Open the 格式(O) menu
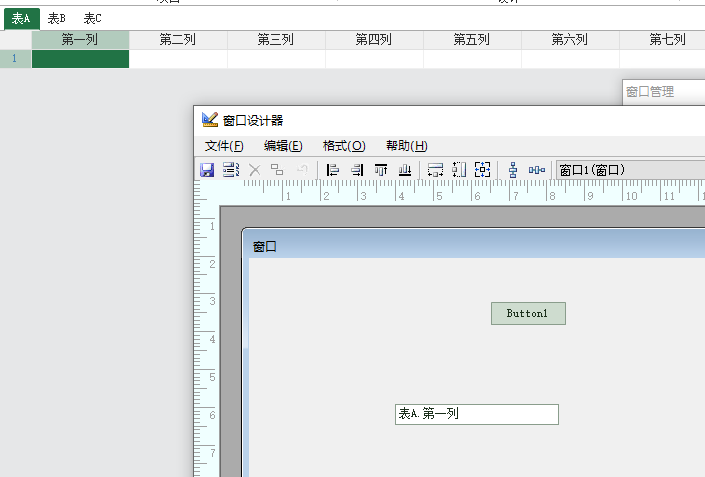Image resolution: width=705 pixels, height=477 pixels. [x=344, y=146]
